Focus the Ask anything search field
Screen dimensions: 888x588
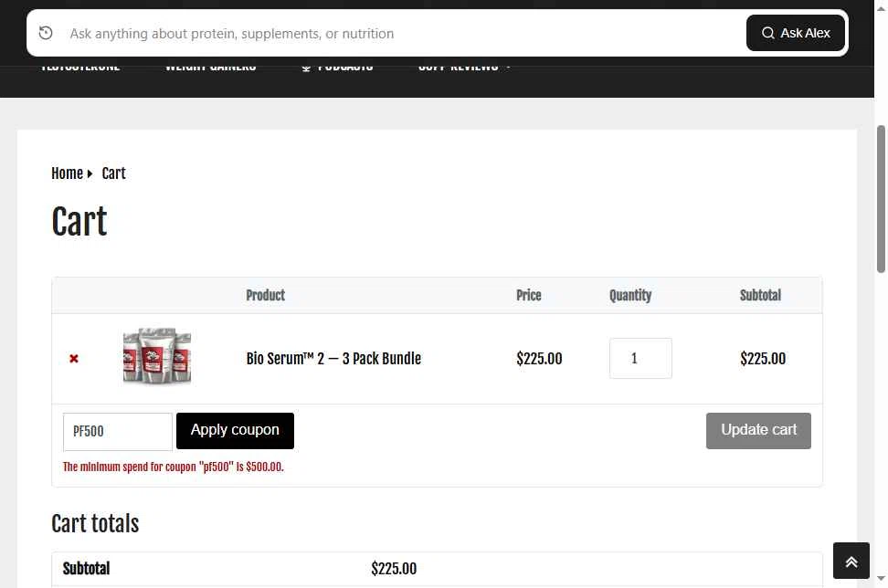pyautogui.click(x=402, y=34)
